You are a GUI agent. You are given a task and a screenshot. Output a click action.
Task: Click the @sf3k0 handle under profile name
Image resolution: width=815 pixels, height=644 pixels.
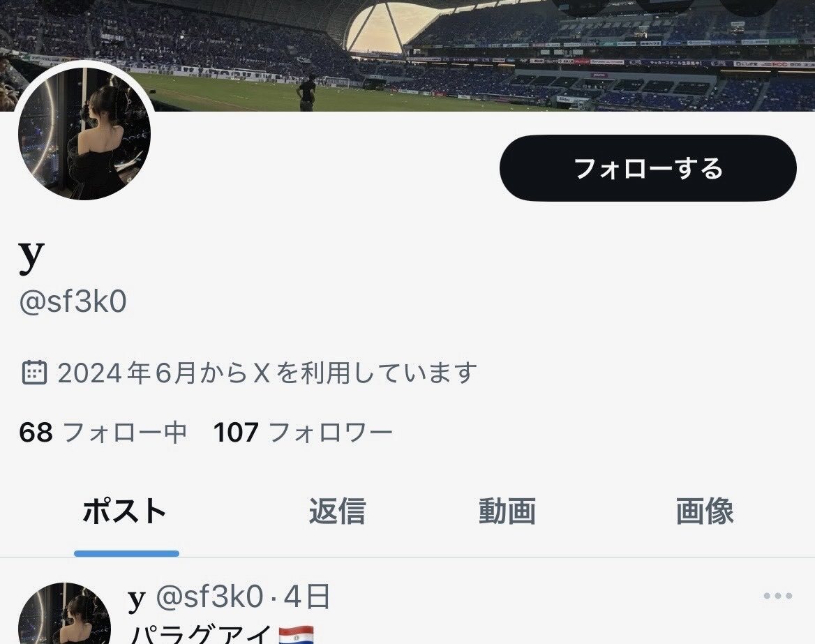click(73, 301)
